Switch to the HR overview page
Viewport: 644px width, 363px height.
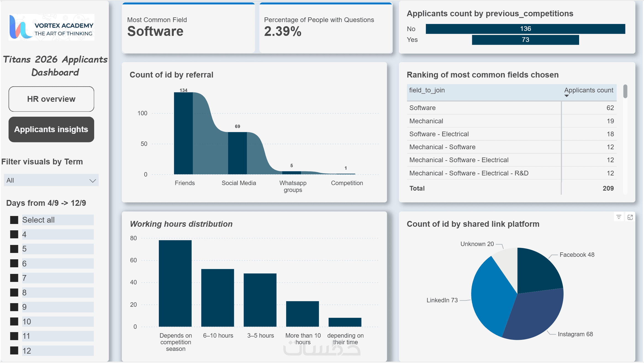pyautogui.click(x=51, y=99)
